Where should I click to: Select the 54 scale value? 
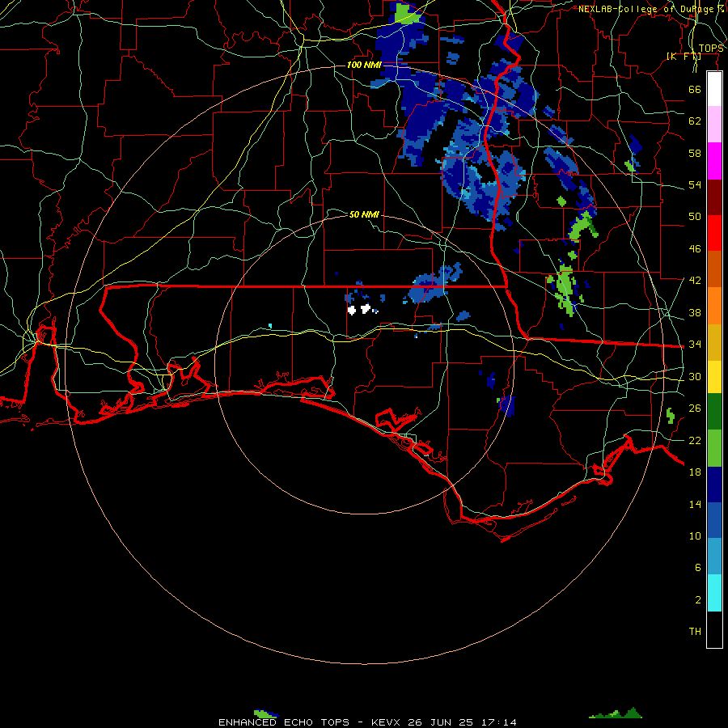click(x=695, y=184)
